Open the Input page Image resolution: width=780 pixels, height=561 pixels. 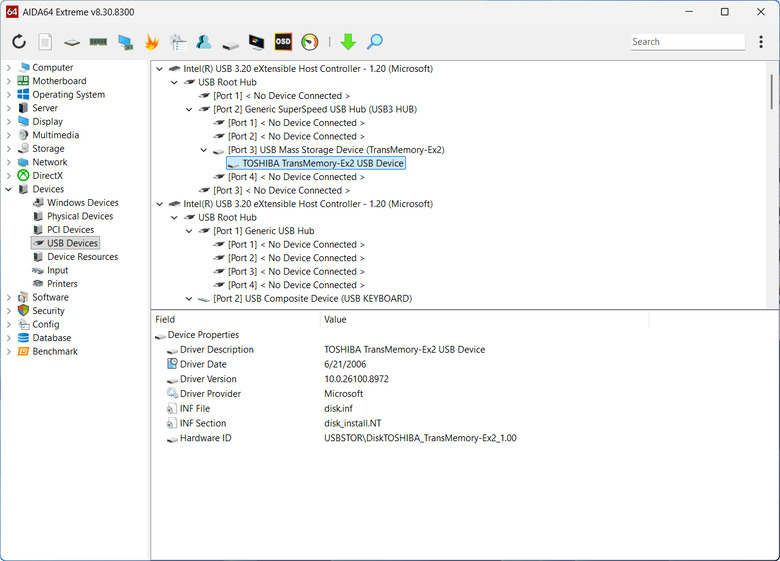click(x=57, y=270)
